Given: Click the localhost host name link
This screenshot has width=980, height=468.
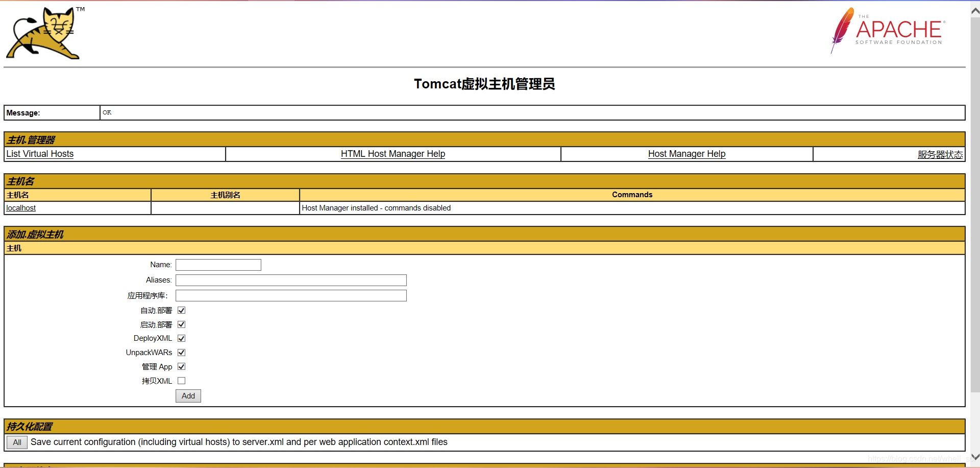Looking at the screenshot, I should pyautogui.click(x=21, y=208).
